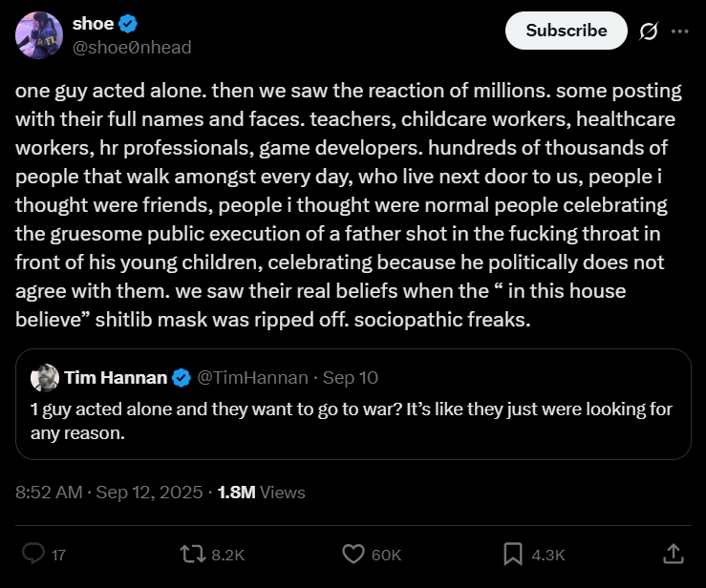
Task: Click the display name "shoe"
Action: (x=93, y=23)
